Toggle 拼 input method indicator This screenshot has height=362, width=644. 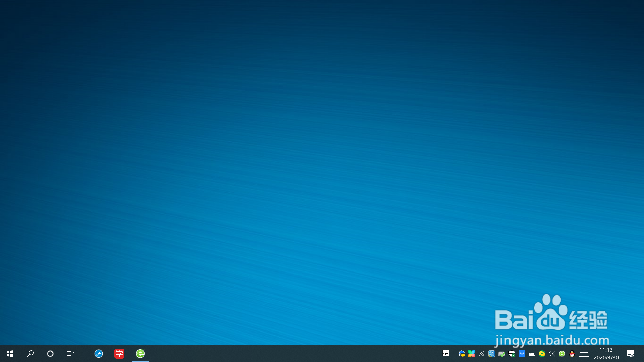click(x=446, y=353)
